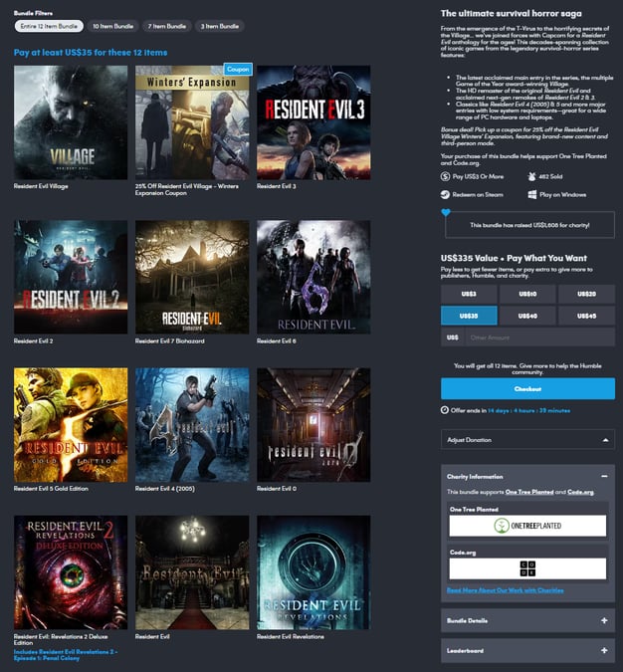Click the Code.org logo banner

click(527, 568)
